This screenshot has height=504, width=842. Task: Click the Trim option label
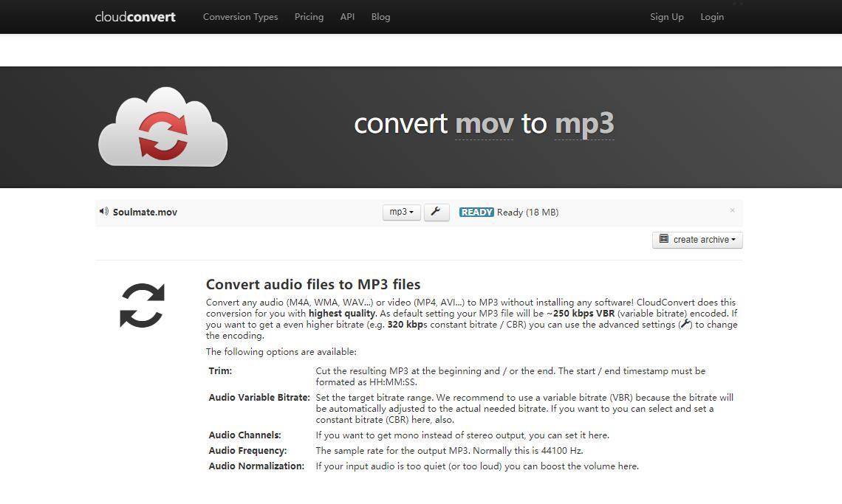[220, 371]
